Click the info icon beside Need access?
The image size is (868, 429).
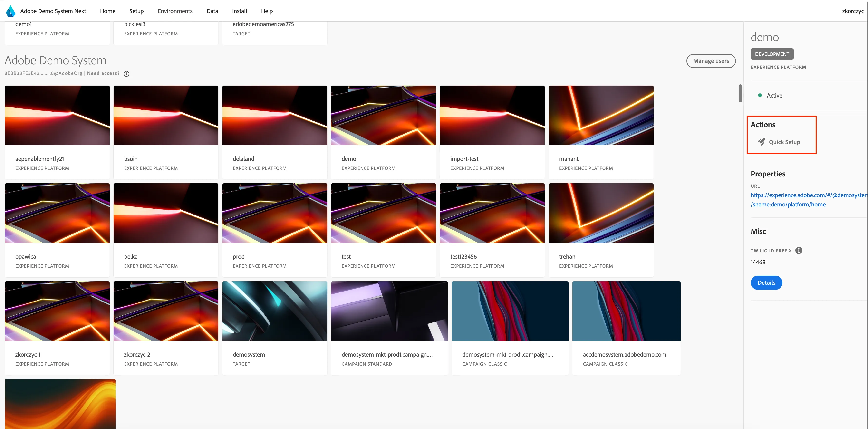tap(126, 74)
